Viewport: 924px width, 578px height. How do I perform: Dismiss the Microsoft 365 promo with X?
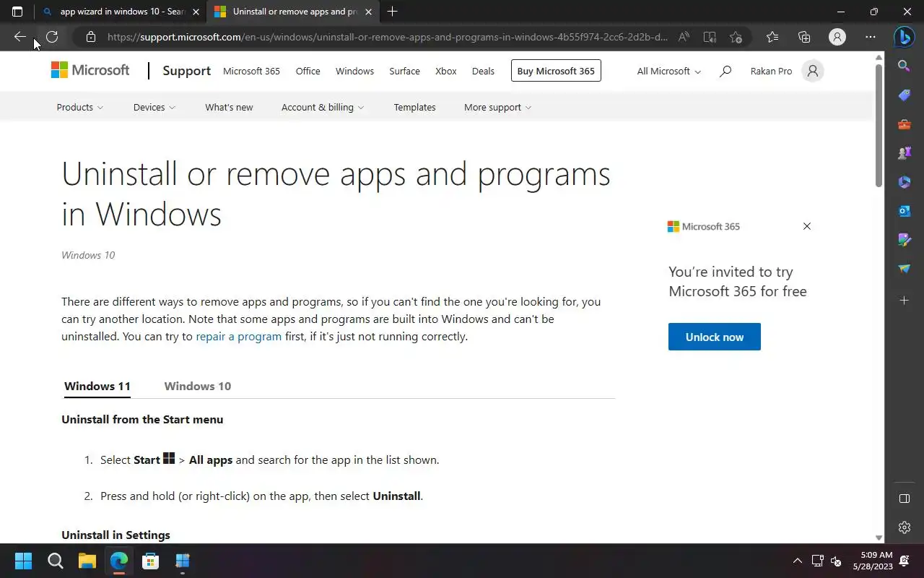(807, 226)
